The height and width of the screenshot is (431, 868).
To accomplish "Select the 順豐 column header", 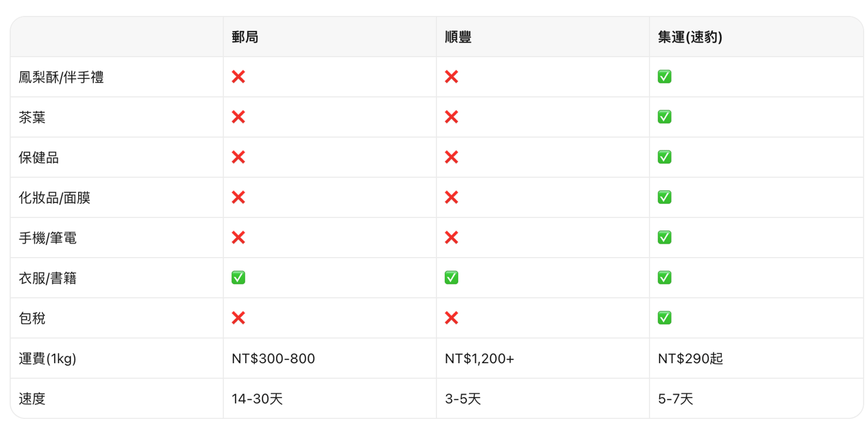I will tap(458, 37).
